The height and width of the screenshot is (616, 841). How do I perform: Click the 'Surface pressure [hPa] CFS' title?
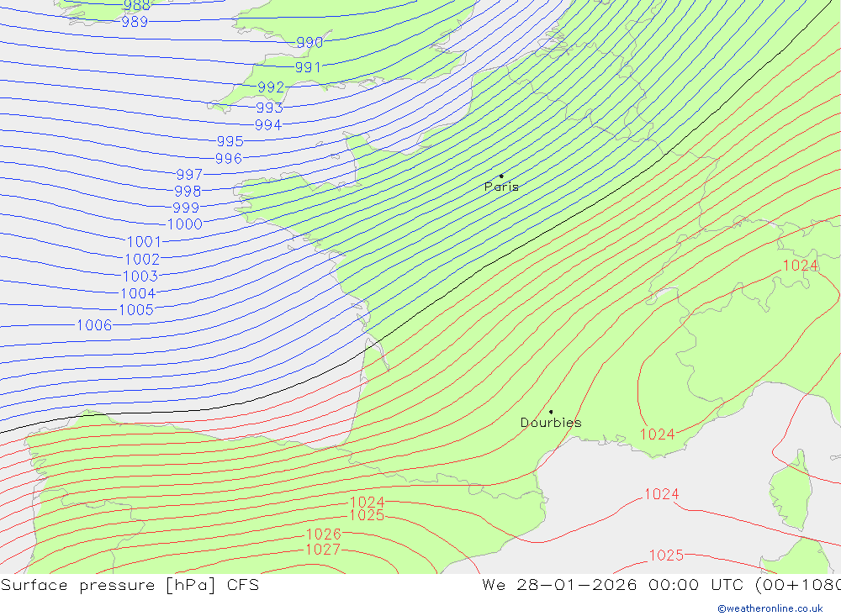point(130,585)
